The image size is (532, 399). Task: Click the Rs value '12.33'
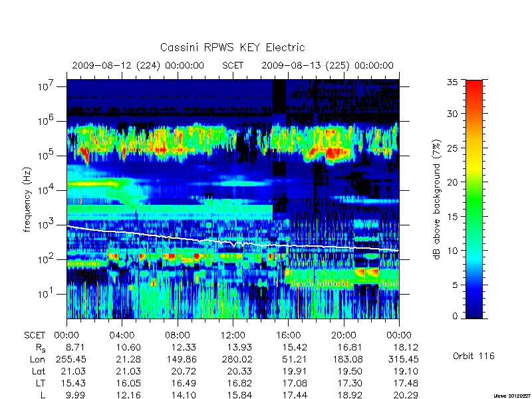point(184,347)
